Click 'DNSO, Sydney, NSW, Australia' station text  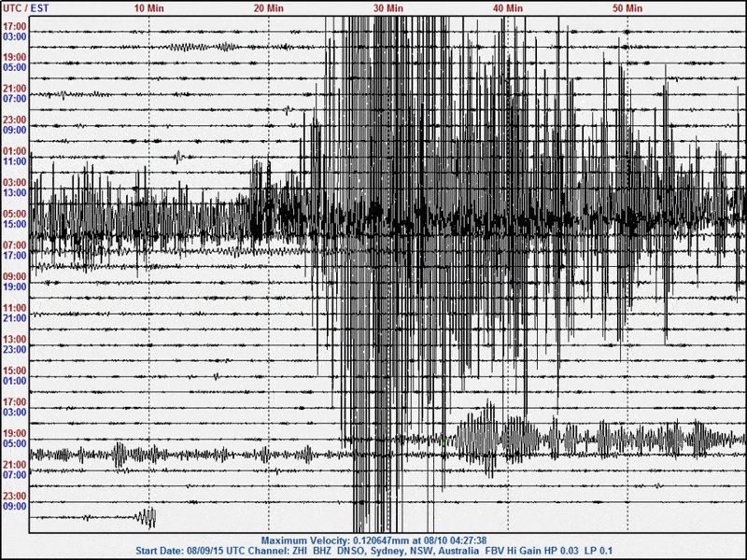pyautogui.click(x=408, y=551)
